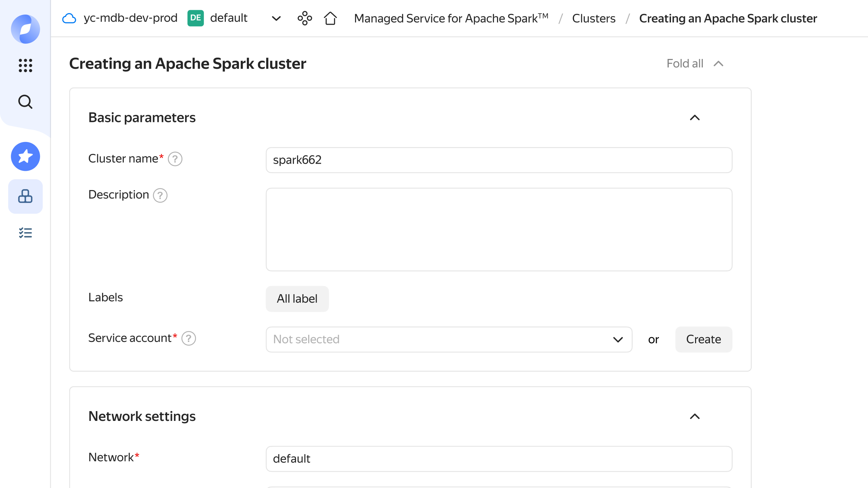Collapse the Basic parameters section
The width and height of the screenshot is (868, 488).
coord(695,118)
